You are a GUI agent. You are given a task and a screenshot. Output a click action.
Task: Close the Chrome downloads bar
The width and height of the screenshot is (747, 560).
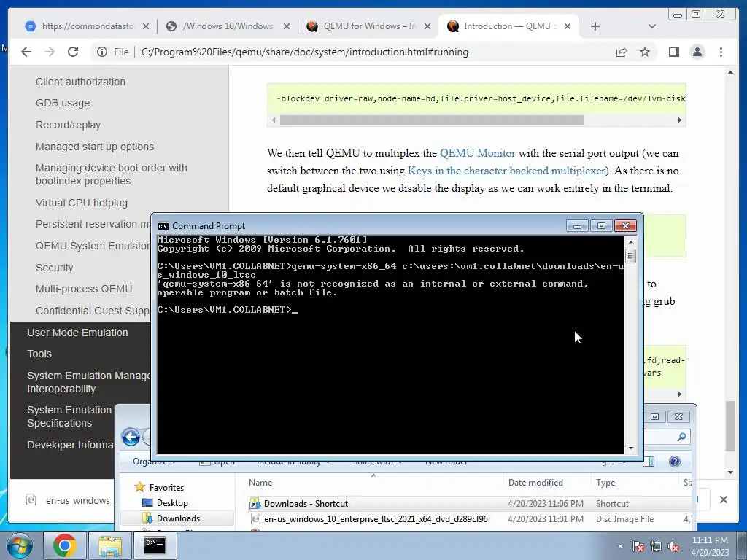coord(723,499)
